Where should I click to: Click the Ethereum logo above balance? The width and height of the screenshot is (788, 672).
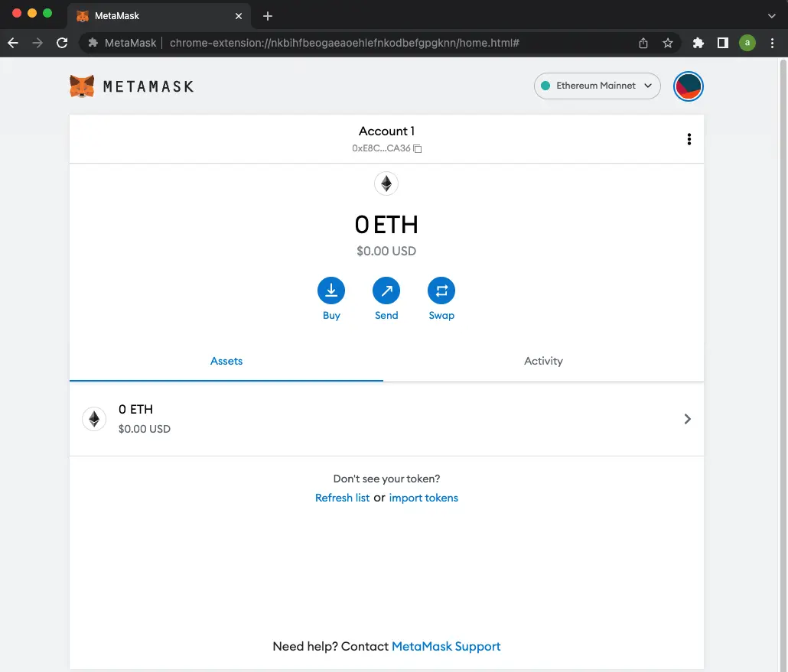coord(386,183)
